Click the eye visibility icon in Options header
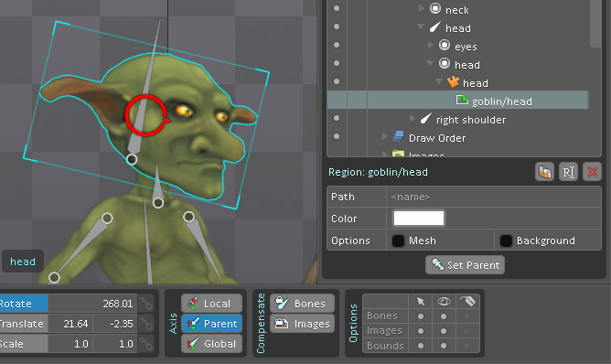Screen dimensions: 611x364 point(444,301)
